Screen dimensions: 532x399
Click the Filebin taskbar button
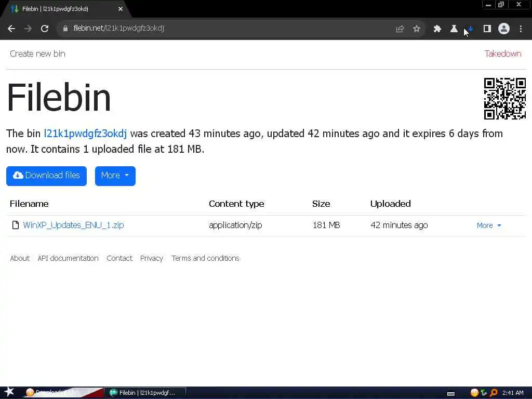tap(145, 393)
